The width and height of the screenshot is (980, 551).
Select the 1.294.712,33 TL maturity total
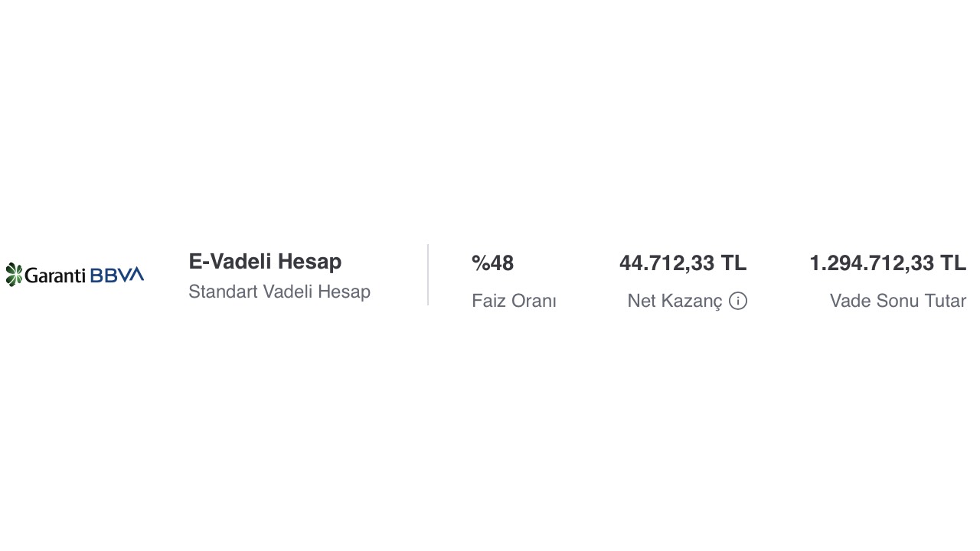[x=887, y=263]
